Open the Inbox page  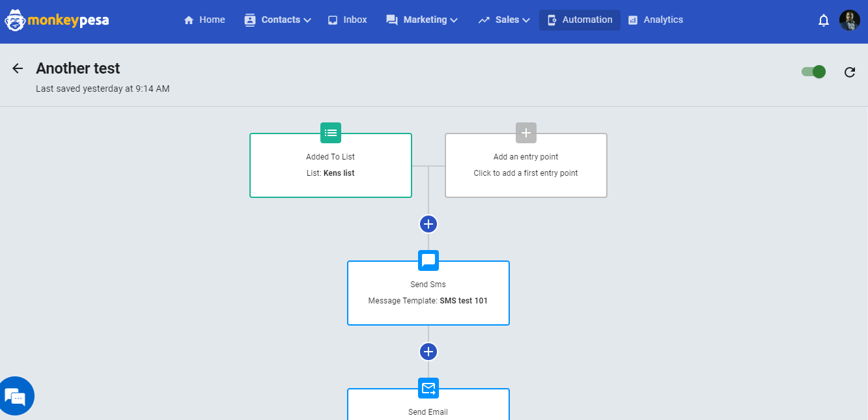(x=348, y=20)
